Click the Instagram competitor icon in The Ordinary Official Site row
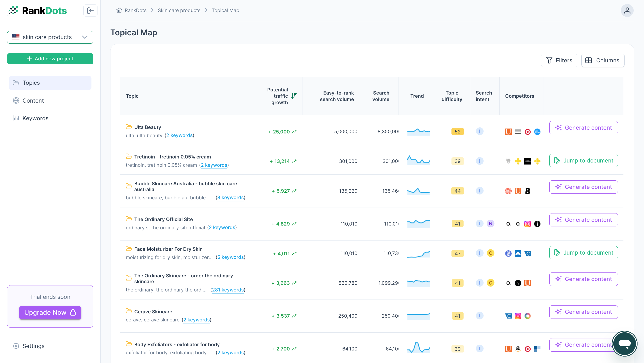The image size is (644, 363). click(x=527, y=224)
